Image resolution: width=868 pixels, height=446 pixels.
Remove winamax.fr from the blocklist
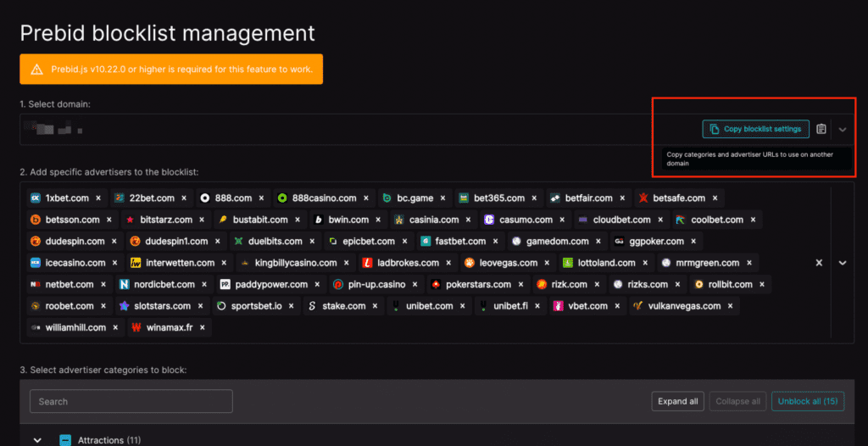point(202,327)
